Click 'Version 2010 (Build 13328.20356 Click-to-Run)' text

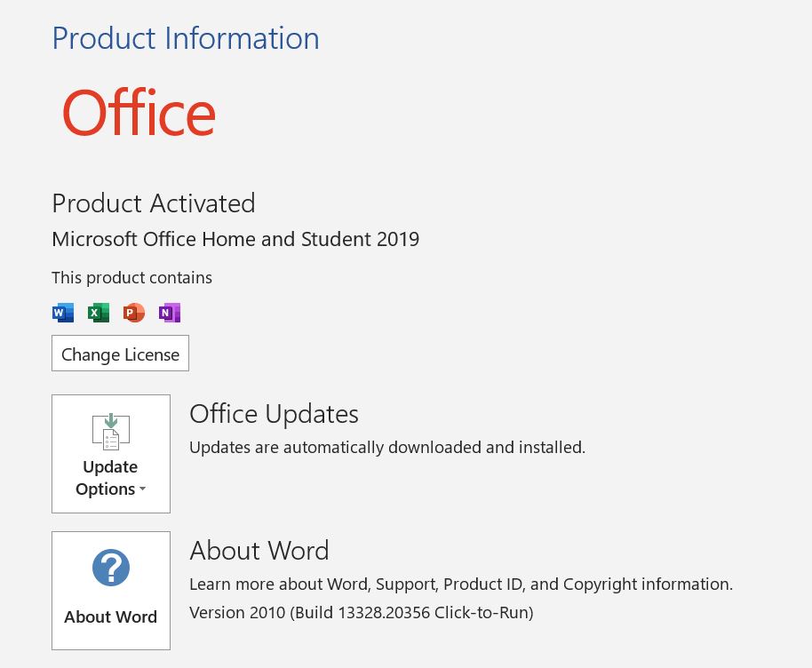pyautogui.click(x=362, y=613)
